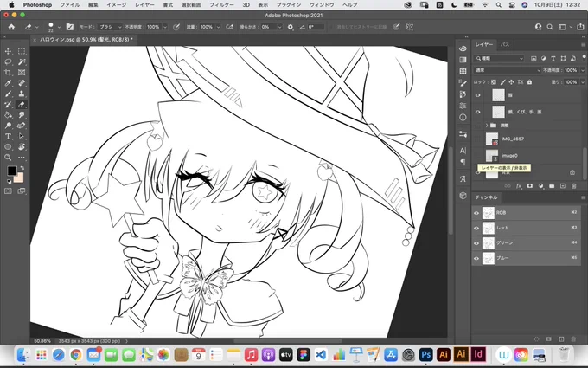Toggle Green channel visibility eye
Viewport: 588px width, 368px height.
point(476,243)
